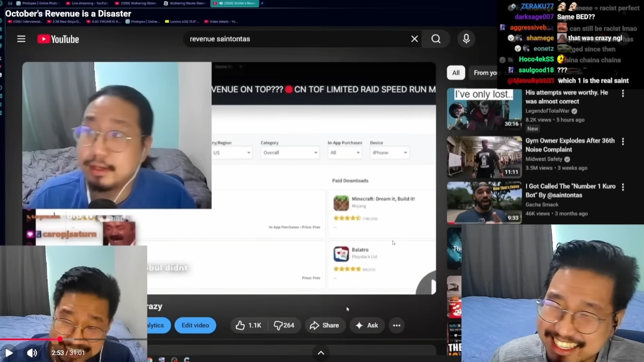
Task: Open the 'I've only lost..' video thumbnail
Action: click(x=484, y=109)
